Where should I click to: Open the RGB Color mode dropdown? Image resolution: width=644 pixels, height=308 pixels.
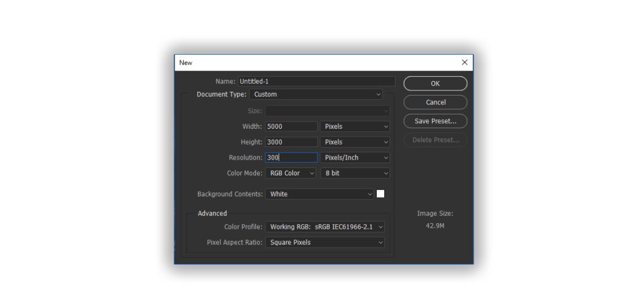click(291, 173)
